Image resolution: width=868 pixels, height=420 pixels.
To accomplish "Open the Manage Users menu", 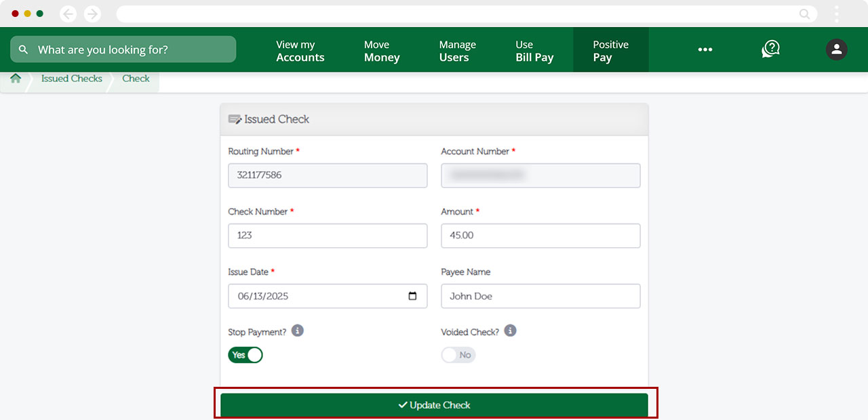I will tap(457, 51).
